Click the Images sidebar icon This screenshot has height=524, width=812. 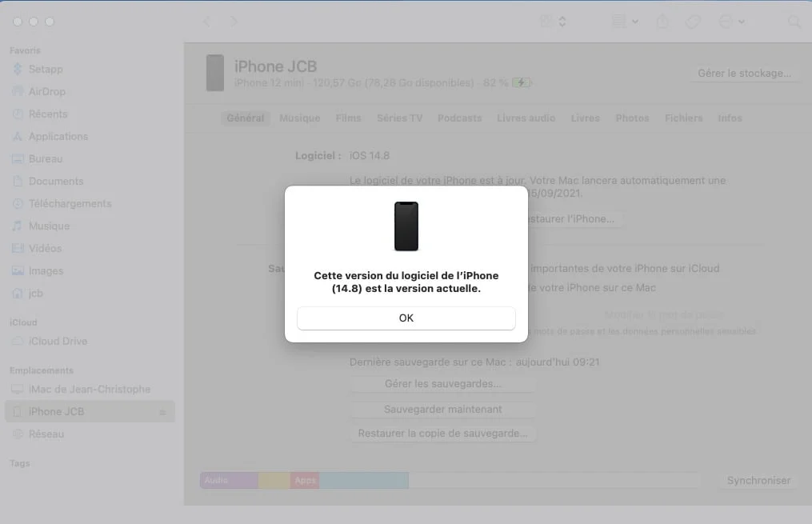click(18, 271)
